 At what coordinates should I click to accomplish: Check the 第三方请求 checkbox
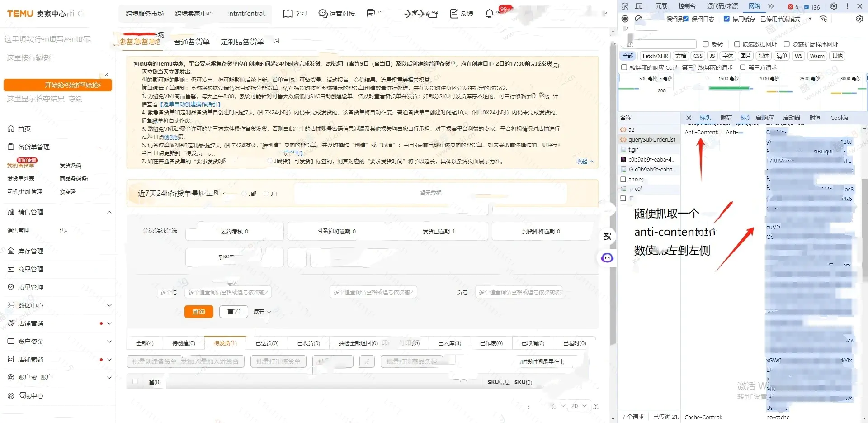click(742, 67)
